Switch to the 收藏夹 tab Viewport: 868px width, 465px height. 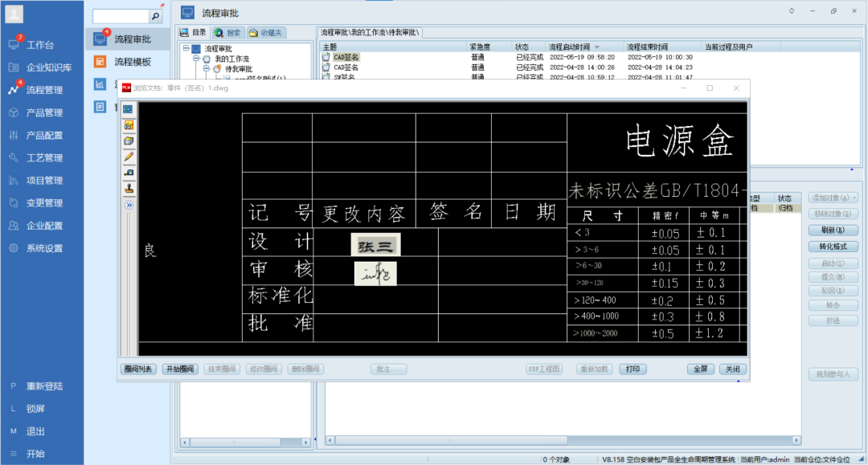pos(265,32)
